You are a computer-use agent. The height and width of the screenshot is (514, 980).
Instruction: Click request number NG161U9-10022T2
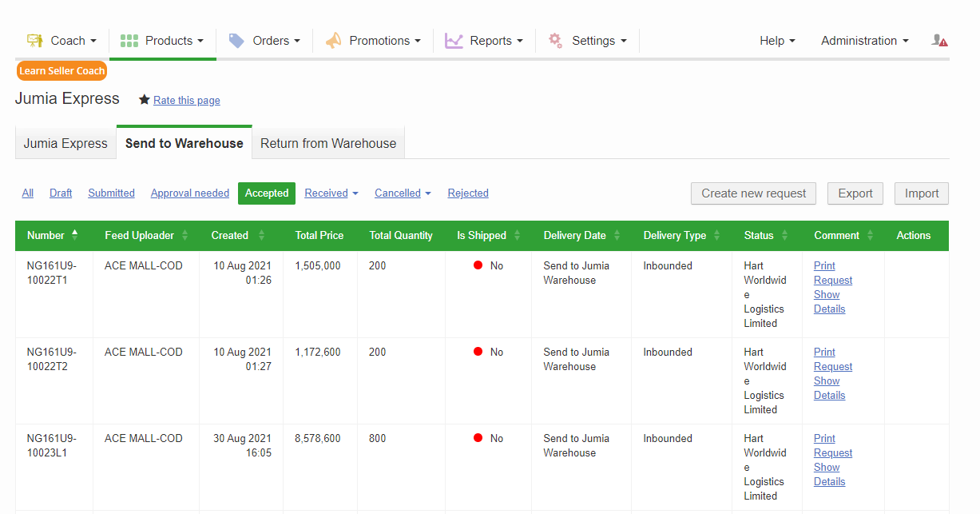click(x=52, y=359)
